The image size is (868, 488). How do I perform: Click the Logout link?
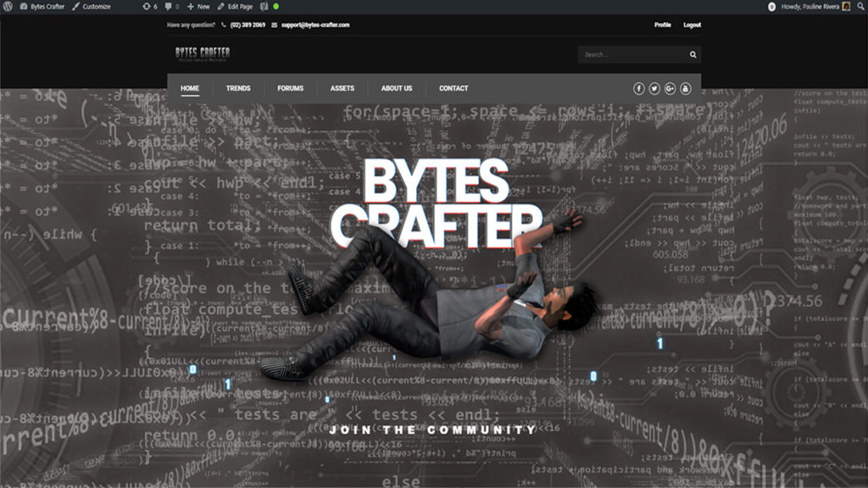[x=692, y=25]
